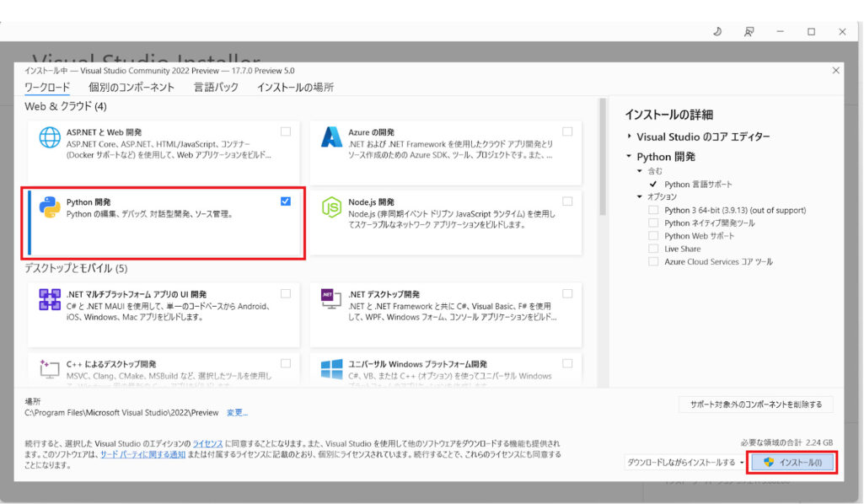
Task: Close the workload selection dialog
Action: 836,71
